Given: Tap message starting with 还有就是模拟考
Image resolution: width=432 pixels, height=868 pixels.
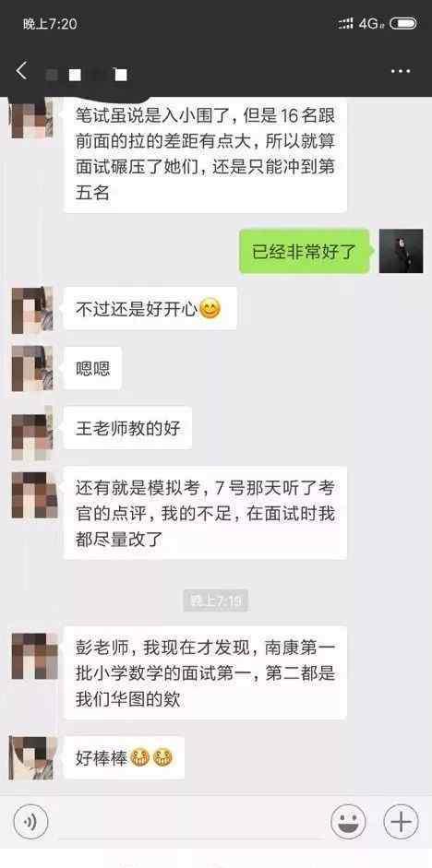Looking at the screenshot, I should pyautogui.click(x=206, y=513).
